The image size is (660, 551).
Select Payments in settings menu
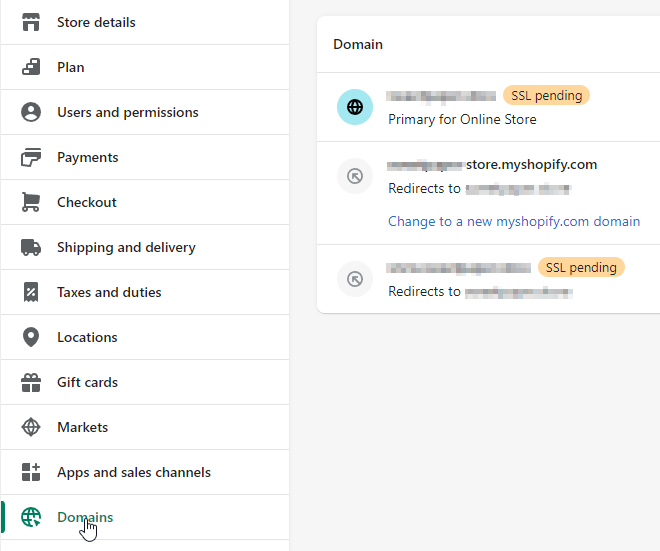pos(145,157)
